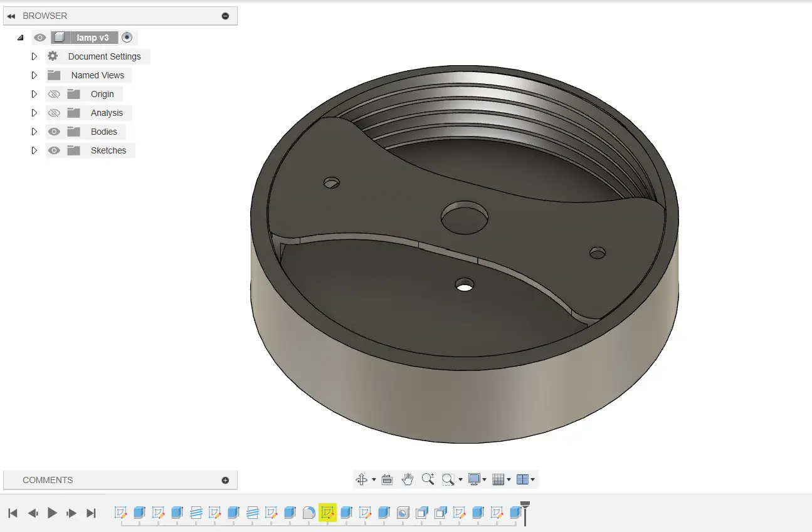Click the lamp v3 component cube icon

click(59, 38)
